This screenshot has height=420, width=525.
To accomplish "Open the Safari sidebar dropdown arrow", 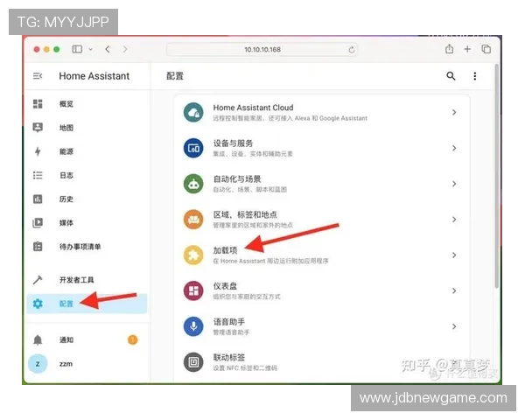I will click(x=90, y=49).
